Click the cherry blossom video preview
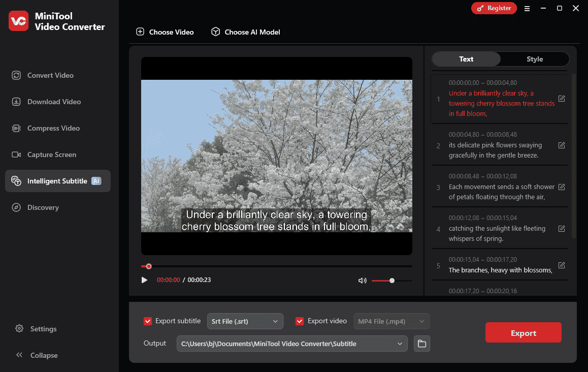The image size is (588, 372). tap(276, 156)
